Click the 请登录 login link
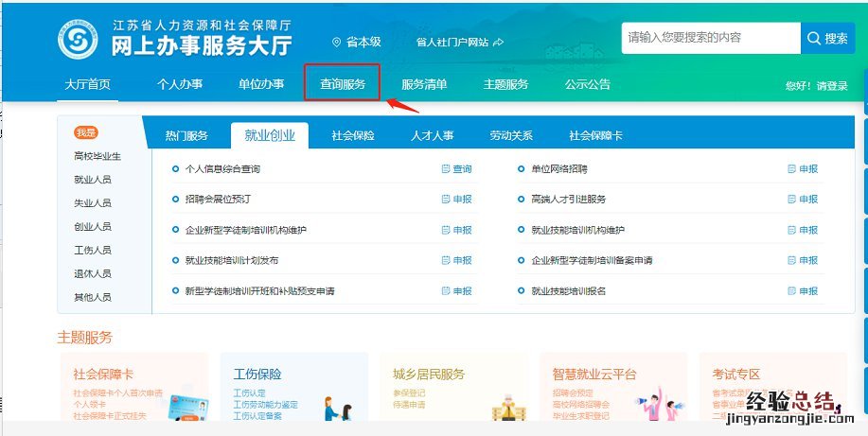Screen dimensions: 868x436 click(832, 86)
